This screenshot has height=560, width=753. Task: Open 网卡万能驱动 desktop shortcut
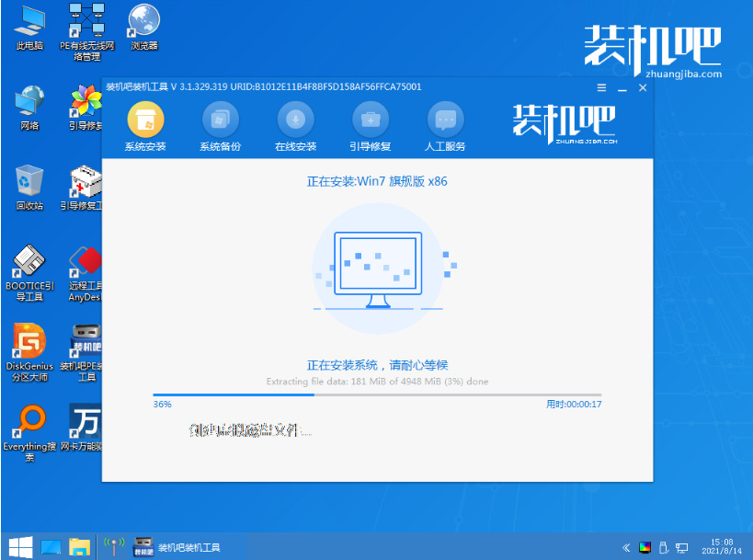click(81, 429)
